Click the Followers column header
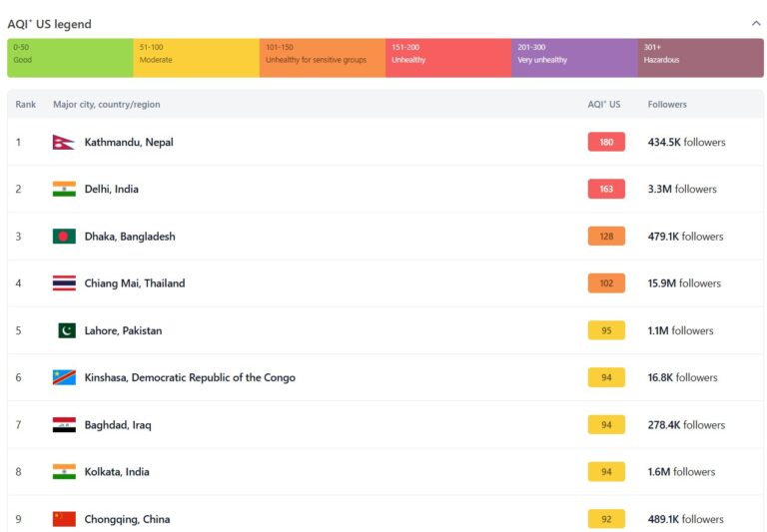Viewport: 767px width, 532px height. [x=667, y=105]
